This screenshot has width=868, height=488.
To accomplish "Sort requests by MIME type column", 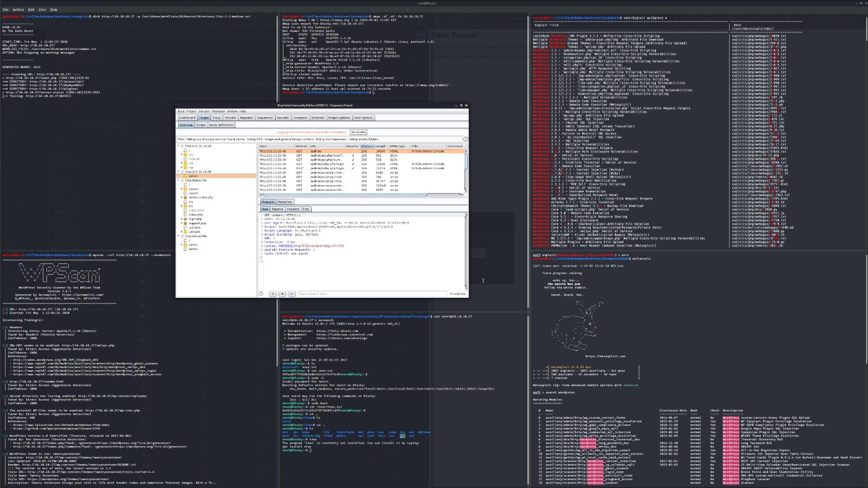I will 399,146.
